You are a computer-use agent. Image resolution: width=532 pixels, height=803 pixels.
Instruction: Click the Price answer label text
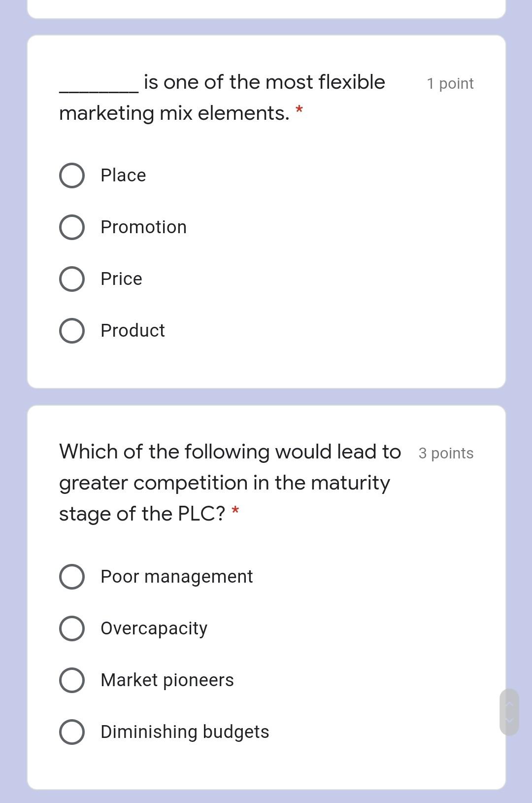tap(121, 279)
